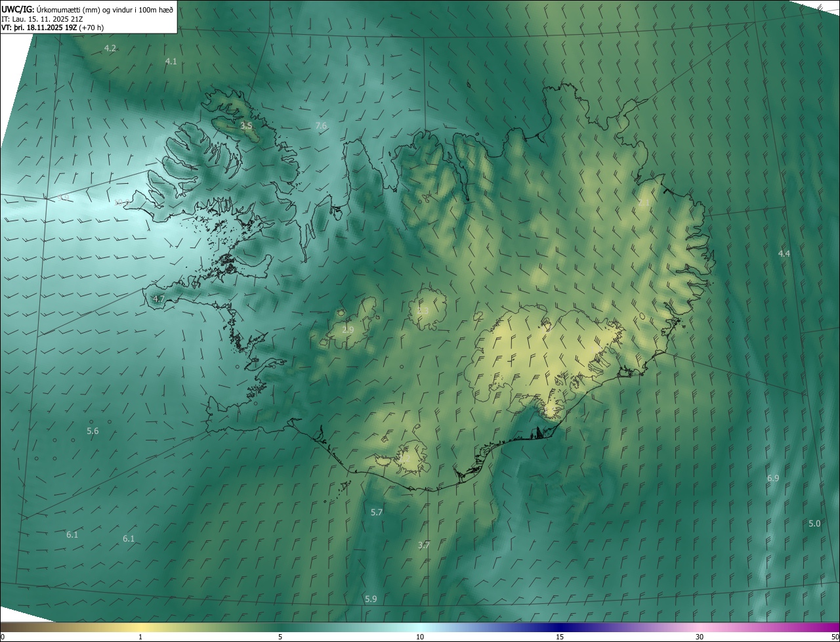840x642 pixels.
Task: Click the 5.0 value label
Action: click(x=814, y=524)
